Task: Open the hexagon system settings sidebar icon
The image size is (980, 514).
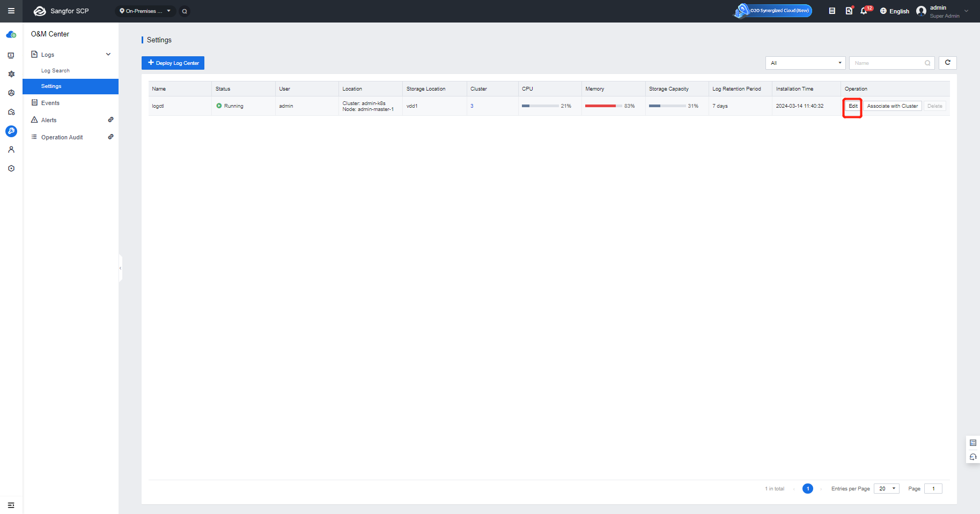Action: [x=11, y=168]
